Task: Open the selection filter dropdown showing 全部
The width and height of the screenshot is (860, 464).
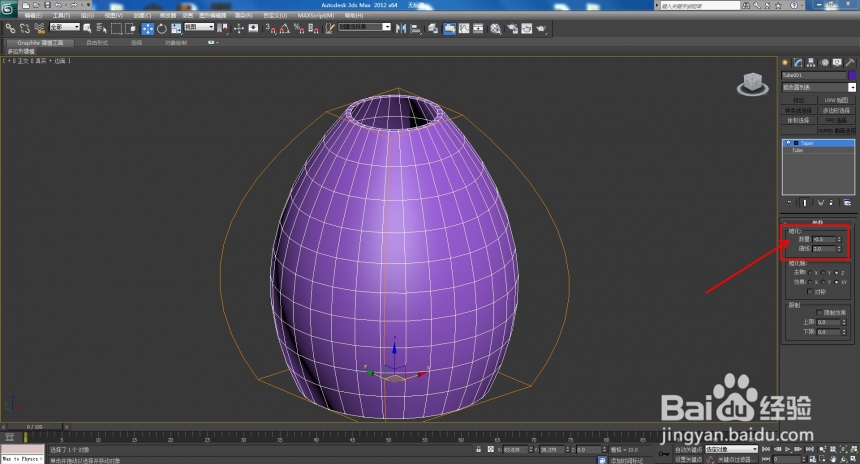Action: (65, 26)
